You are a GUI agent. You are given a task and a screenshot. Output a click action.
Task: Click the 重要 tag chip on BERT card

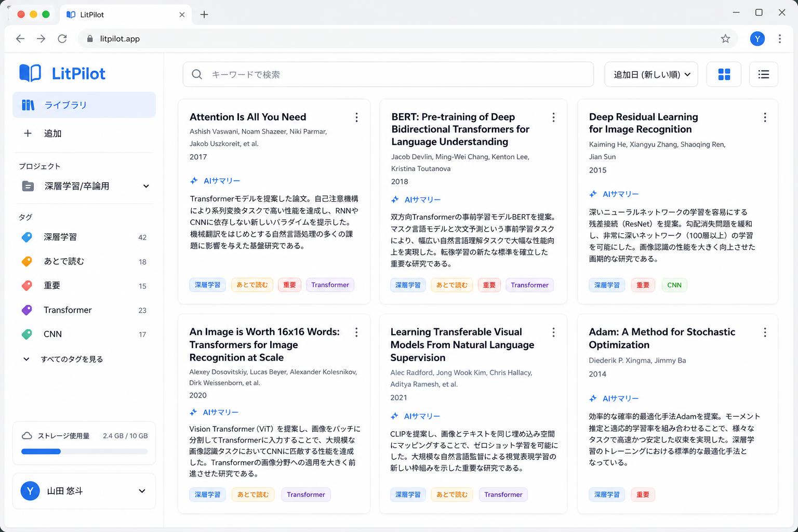click(x=489, y=285)
